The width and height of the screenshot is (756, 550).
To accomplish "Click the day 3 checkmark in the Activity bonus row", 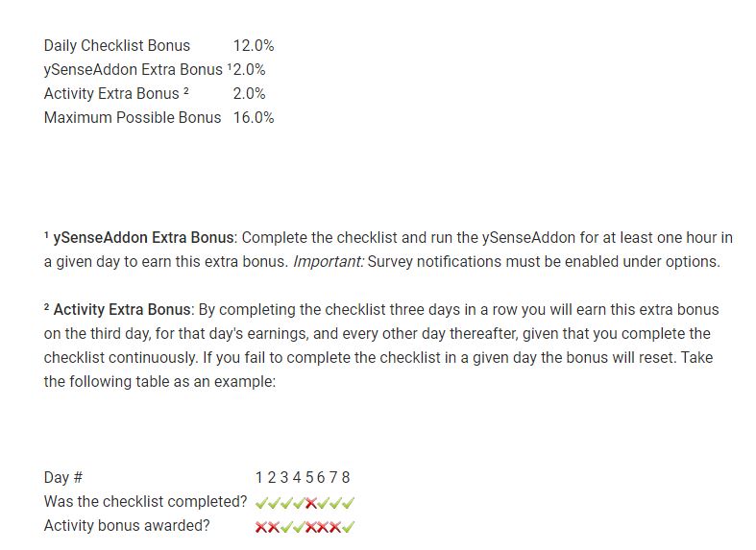I will pyautogui.click(x=286, y=526).
